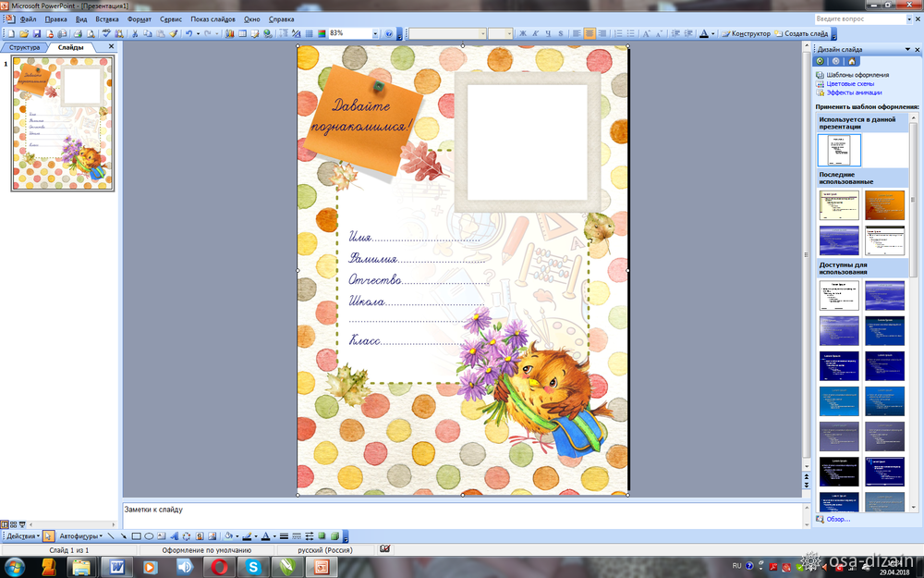Click the Windows Start button
Screen dimensions: 924x578
[x=14, y=568]
